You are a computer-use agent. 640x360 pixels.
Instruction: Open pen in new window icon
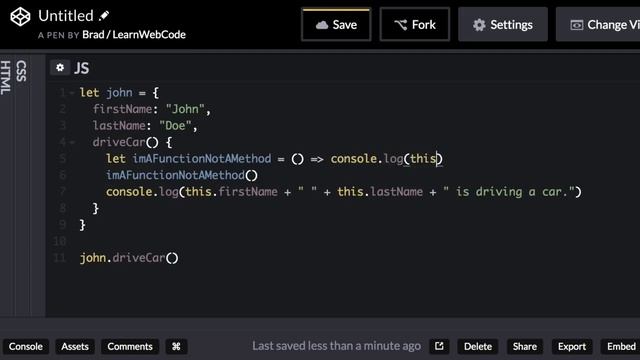tap(439, 347)
